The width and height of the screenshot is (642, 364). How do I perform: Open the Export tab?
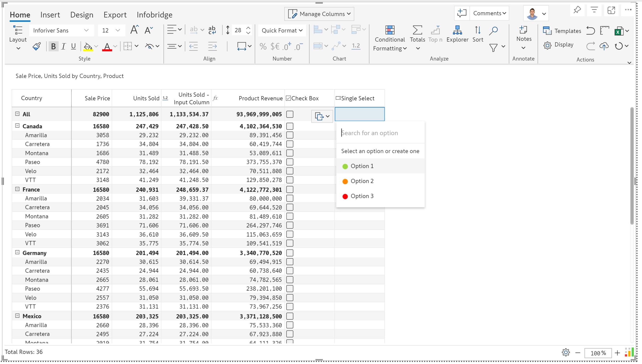115,15
